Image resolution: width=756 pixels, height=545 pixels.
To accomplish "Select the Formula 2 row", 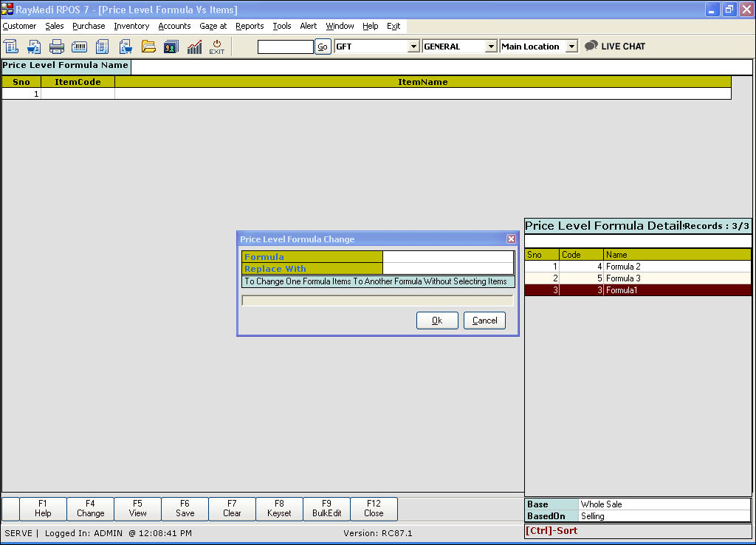I will click(x=638, y=267).
